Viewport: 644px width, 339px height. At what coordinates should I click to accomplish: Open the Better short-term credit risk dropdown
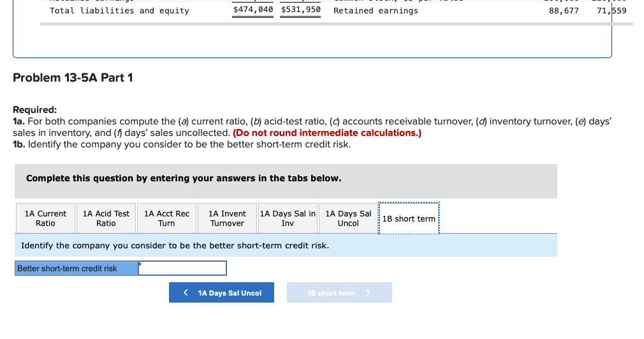tap(182, 268)
